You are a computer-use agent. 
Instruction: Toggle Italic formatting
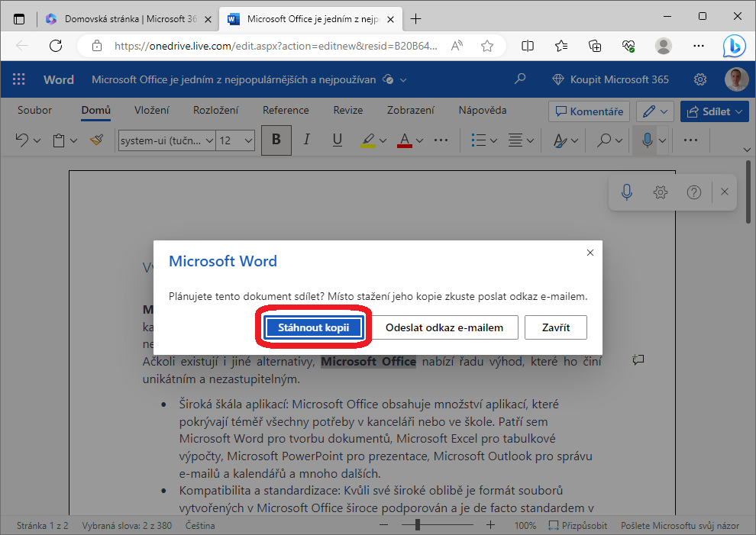[307, 140]
